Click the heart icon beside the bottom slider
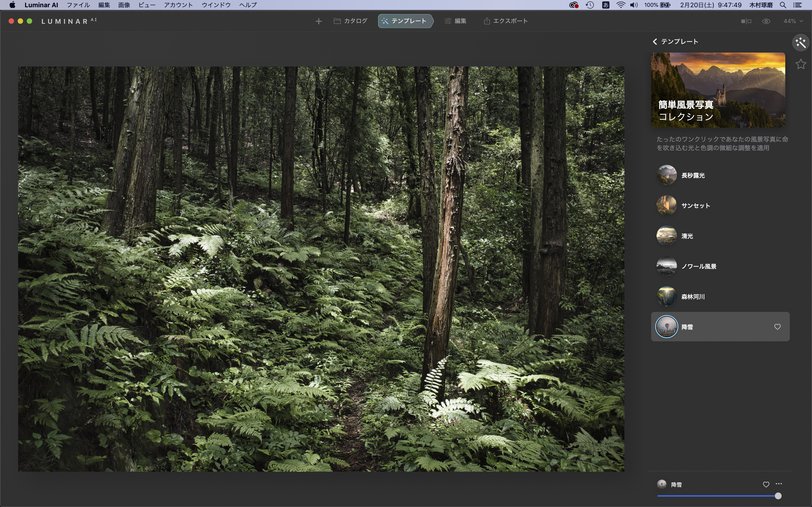 tap(766, 484)
